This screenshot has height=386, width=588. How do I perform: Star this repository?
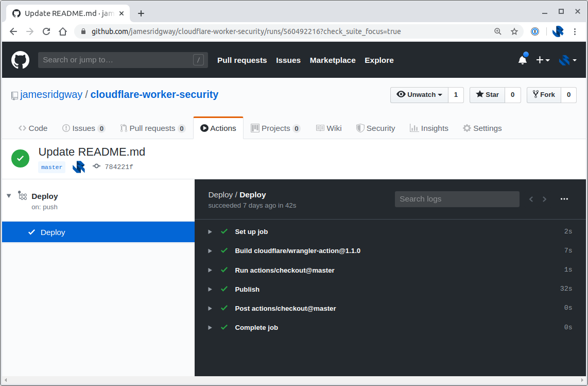[488, 95]
